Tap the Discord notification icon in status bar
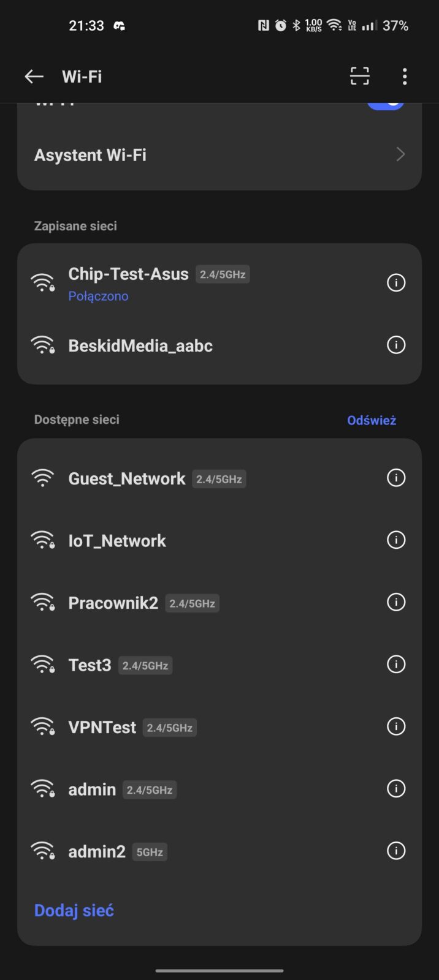This screenshot has height=980, width=439. (120, 26)
